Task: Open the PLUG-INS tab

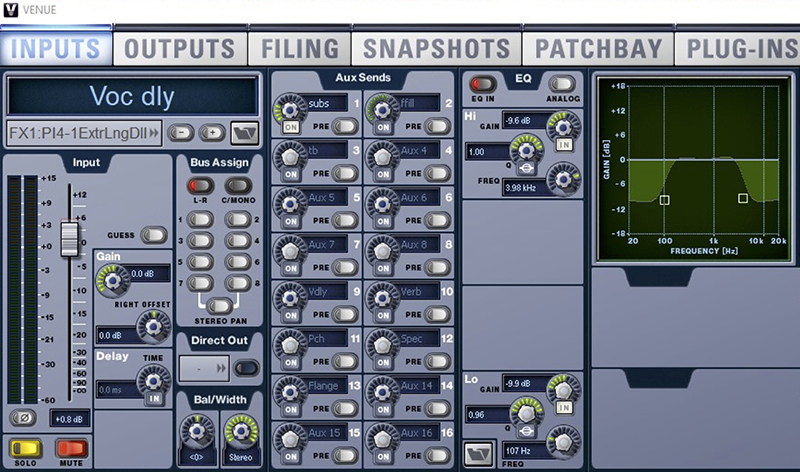Action: click(x=738, y=49)
